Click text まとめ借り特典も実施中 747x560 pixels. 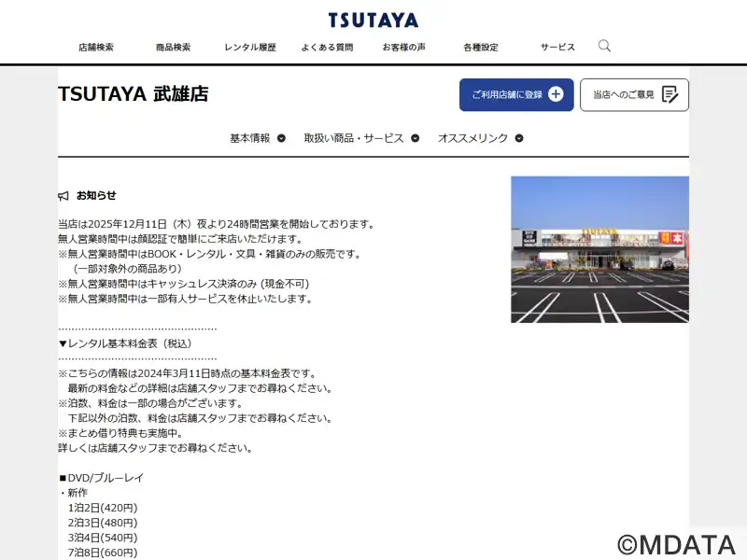tap(125, 433)
